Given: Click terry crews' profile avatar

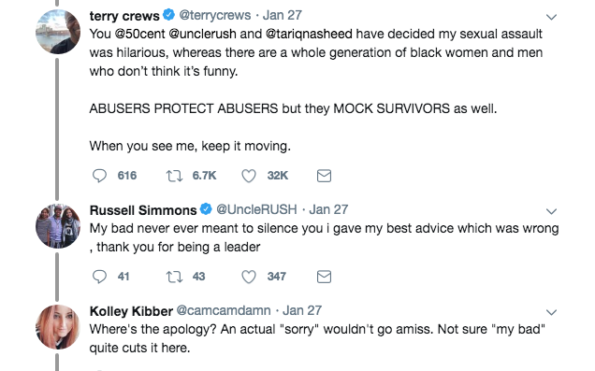Looking at the screenshot, I should (x=58, y=32).
